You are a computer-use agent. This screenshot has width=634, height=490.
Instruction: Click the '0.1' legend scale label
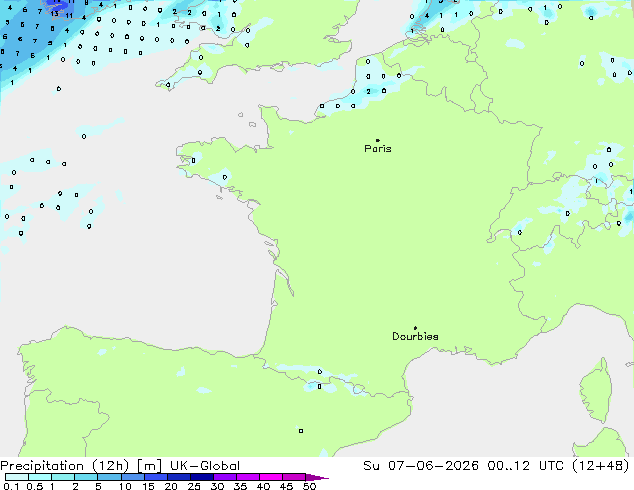[x=11, y=486]
